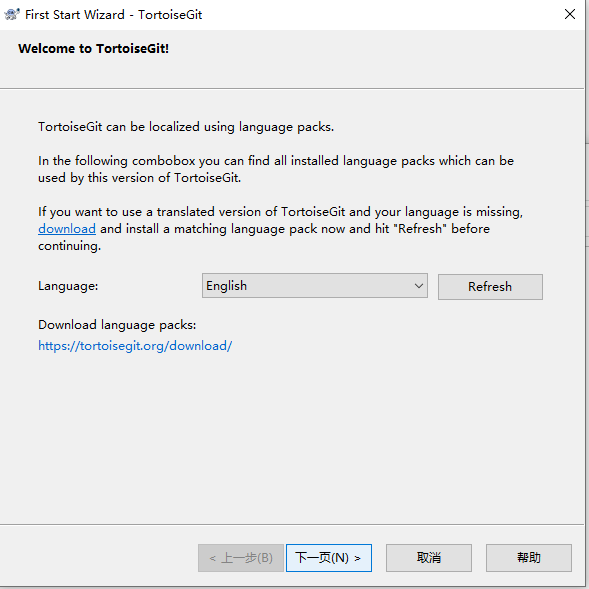Click the "Download language packs:" label
This screenshot has width=589, height=589.
117,325
